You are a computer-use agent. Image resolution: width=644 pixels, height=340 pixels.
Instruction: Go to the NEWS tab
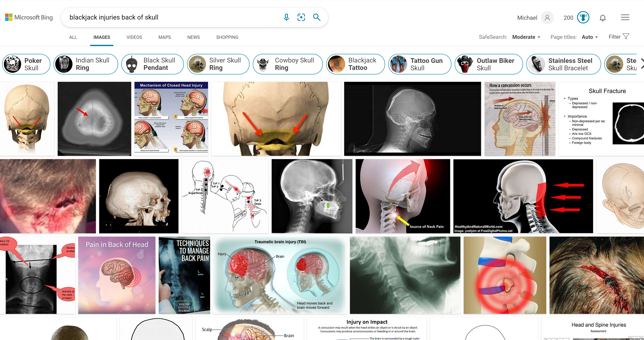[x=193, y=37]
